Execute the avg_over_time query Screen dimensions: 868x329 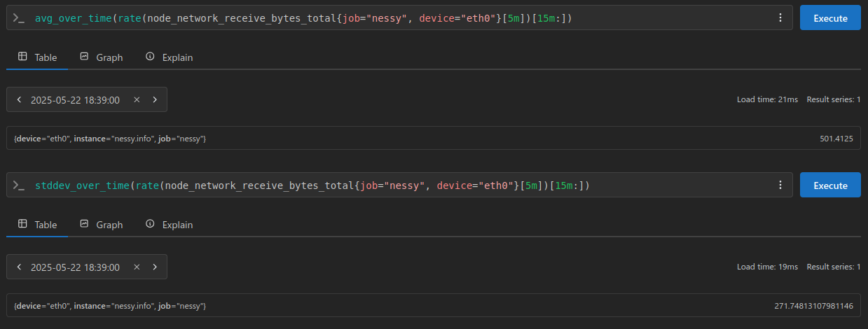tap(830, 18)
